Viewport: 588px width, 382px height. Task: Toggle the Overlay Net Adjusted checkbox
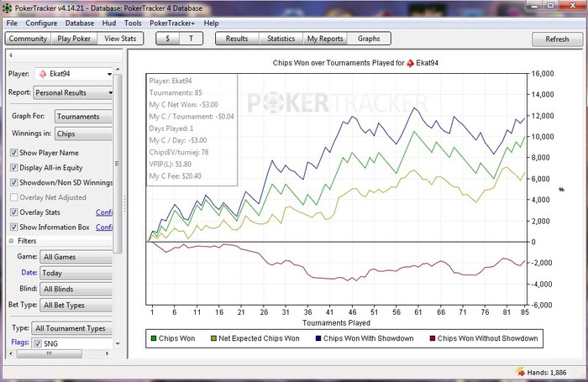tap(14, 197)
